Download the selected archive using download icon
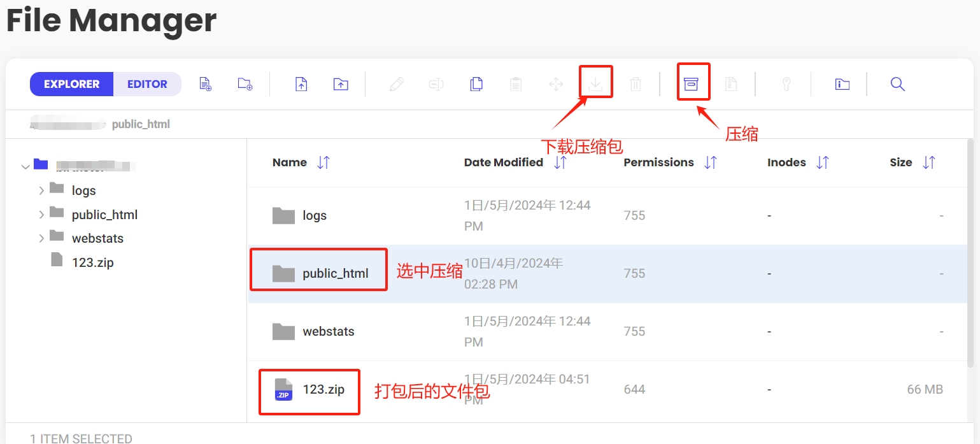Viewport: 980px width, 444px height. pos(595,83)
